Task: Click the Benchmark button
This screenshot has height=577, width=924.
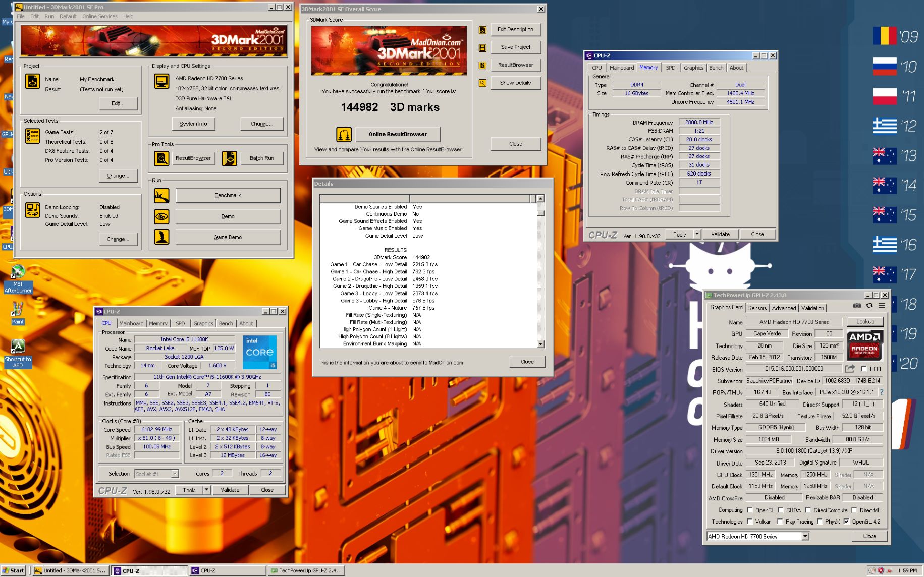Action: (228, 195)
